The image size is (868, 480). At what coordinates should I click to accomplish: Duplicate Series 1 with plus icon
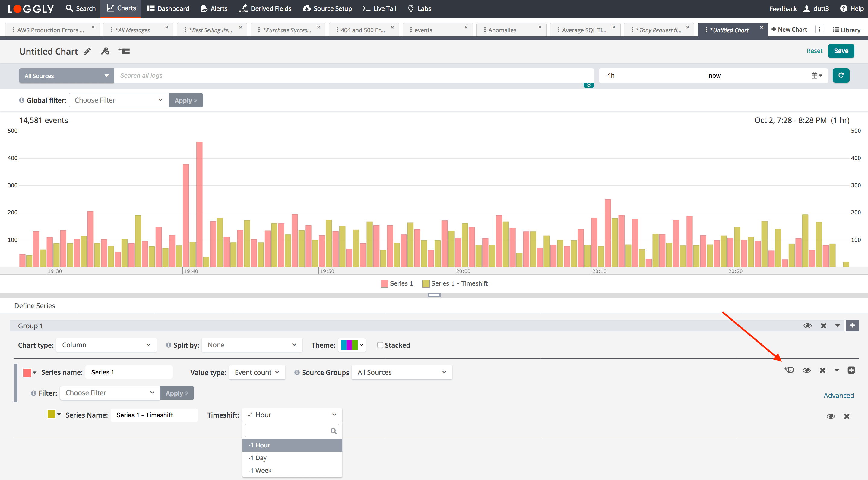point(851,370)
